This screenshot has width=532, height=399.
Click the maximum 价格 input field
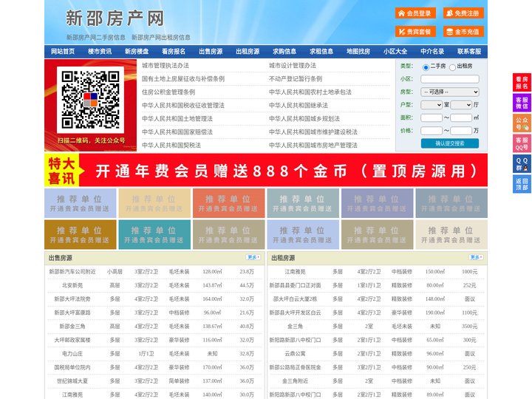point(461,131)
